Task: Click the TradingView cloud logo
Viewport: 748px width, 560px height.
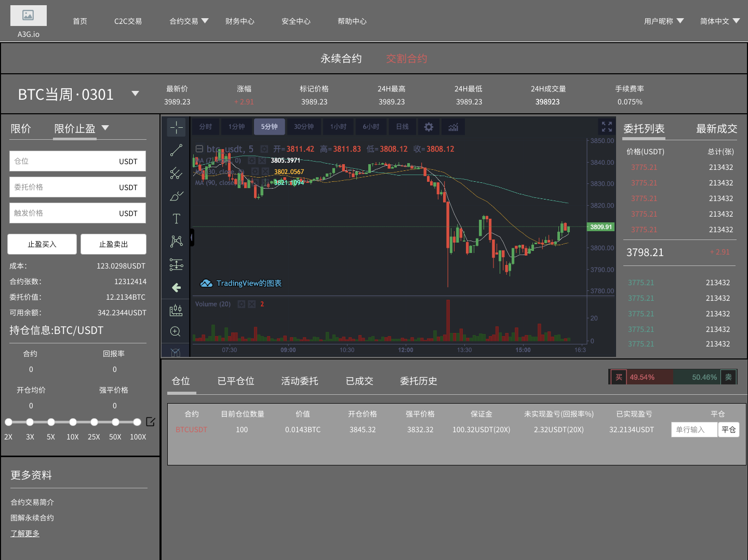Action: [x=206, y=283]
